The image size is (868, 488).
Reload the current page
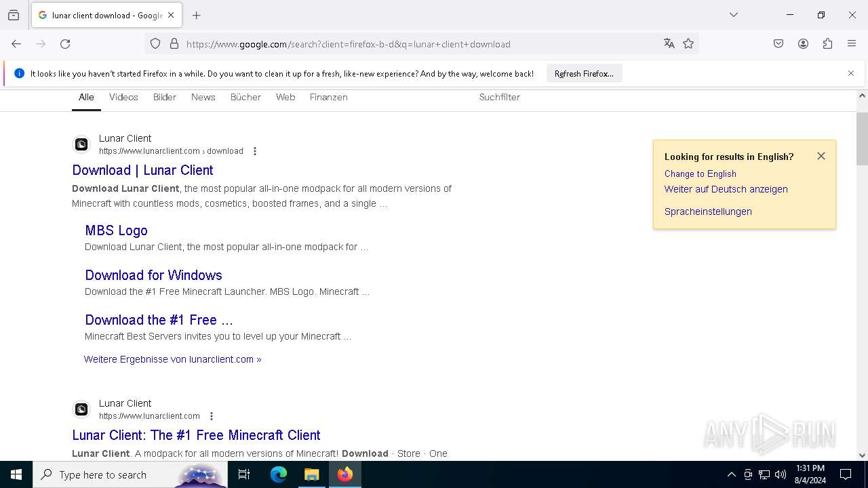pyautogui.click(x=65, y=44)
